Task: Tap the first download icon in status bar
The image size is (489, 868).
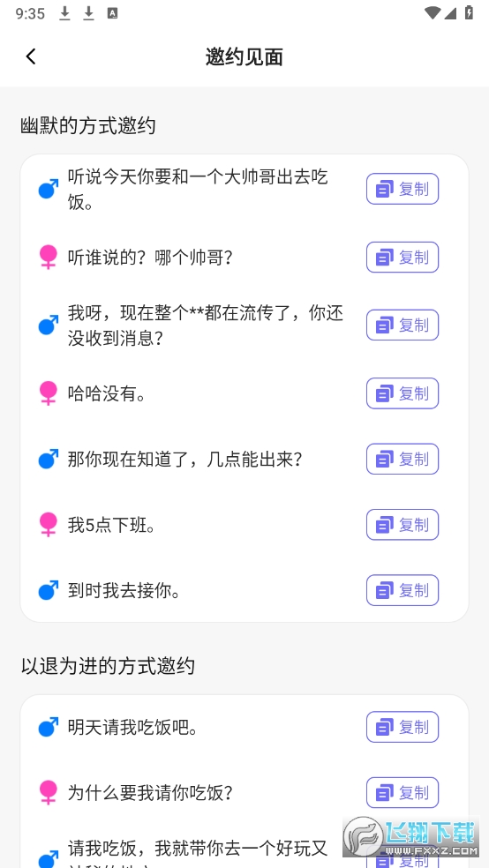Action: 64,13
